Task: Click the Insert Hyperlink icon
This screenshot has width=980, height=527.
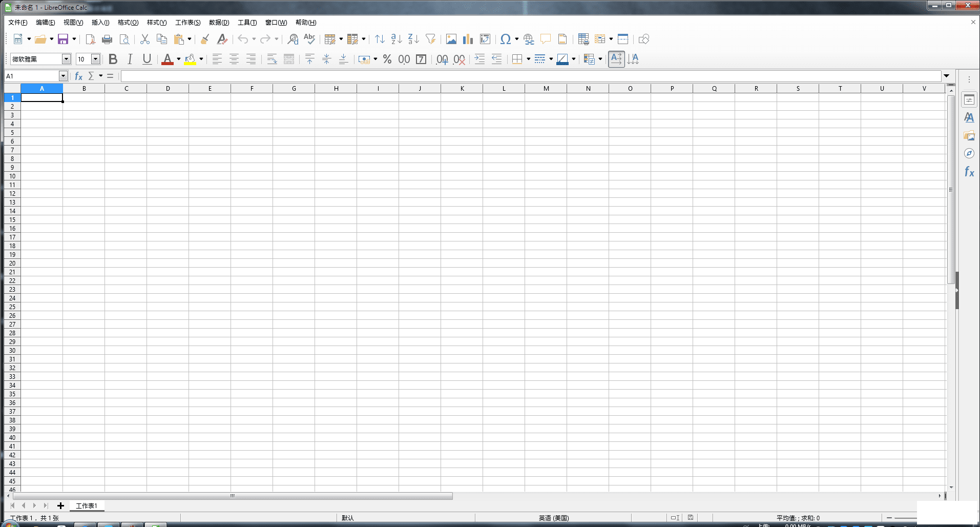Action: 529,39
